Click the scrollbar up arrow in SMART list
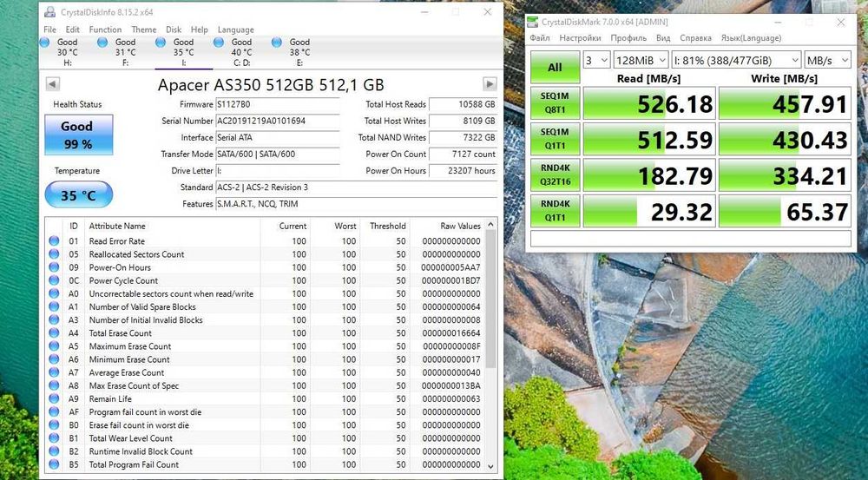Screen dimensions: 868x480 490,225
